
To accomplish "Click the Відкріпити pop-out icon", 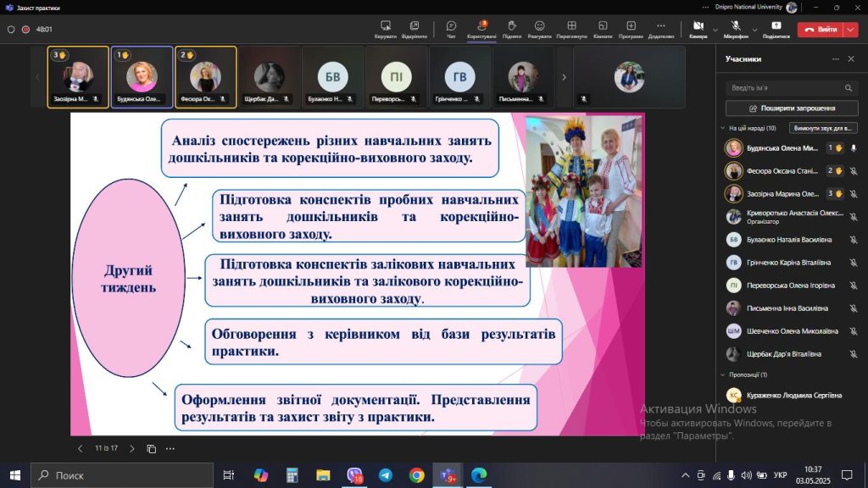I will pyautogui.click(x=414, y=30).
